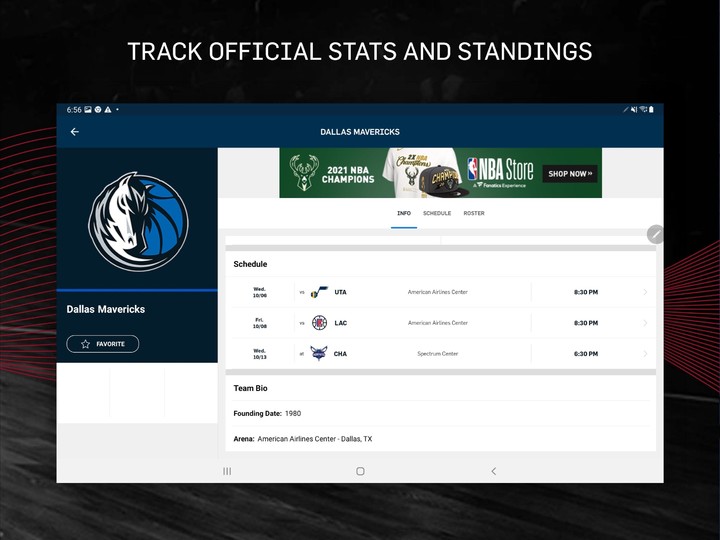Tap the muted sound icon in status bar
Screen dimensions: 720x540
point(634,109)
